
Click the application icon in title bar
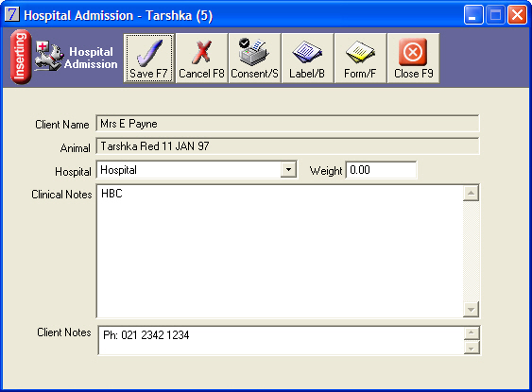(x=12, y=15)
